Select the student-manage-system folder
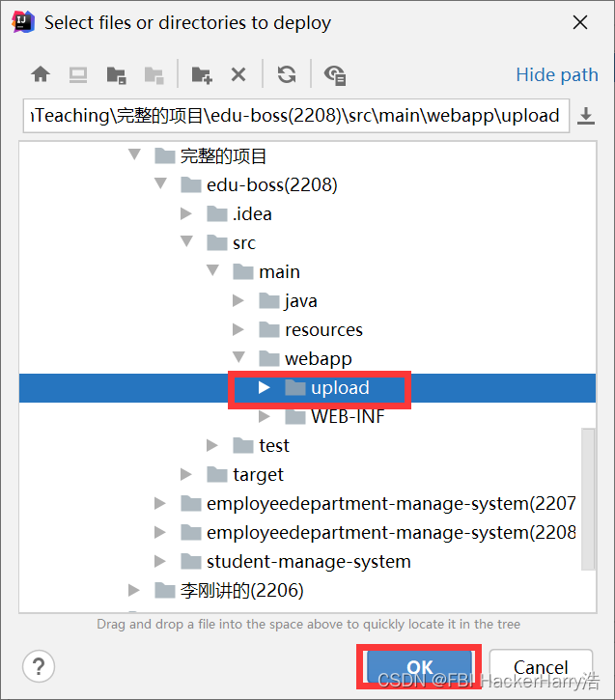615x700 pixels. point(295,562)
